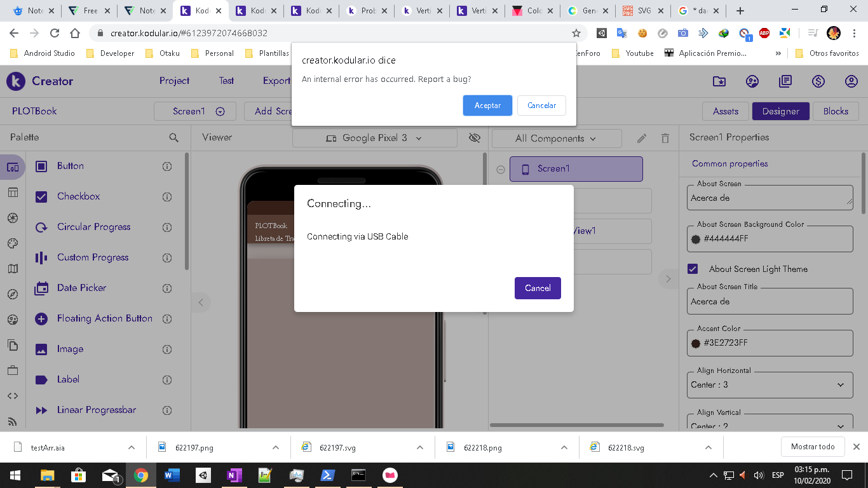The height and width of the screenshot is (488, 868).
Task: Switch to the Designer view
Action: (781, 111)
